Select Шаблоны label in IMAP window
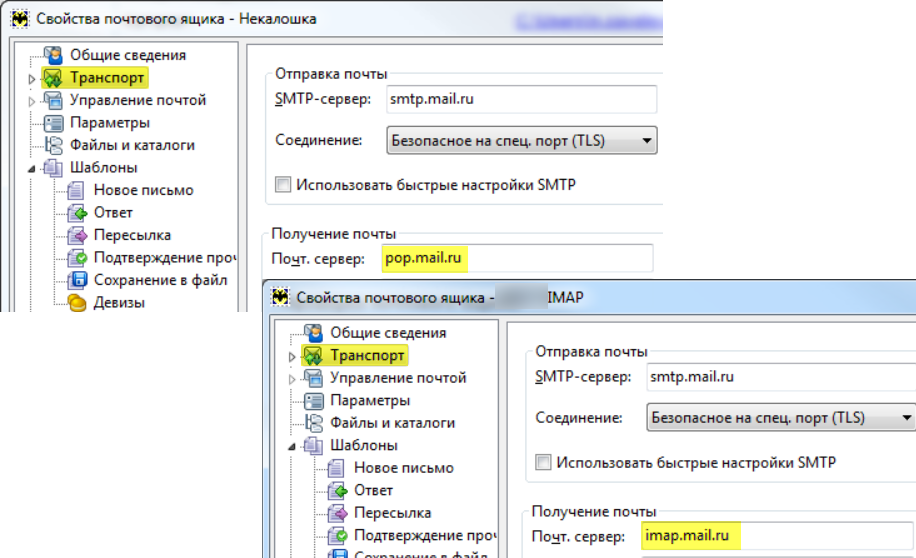Screen dimensions: 916x558 364,446
